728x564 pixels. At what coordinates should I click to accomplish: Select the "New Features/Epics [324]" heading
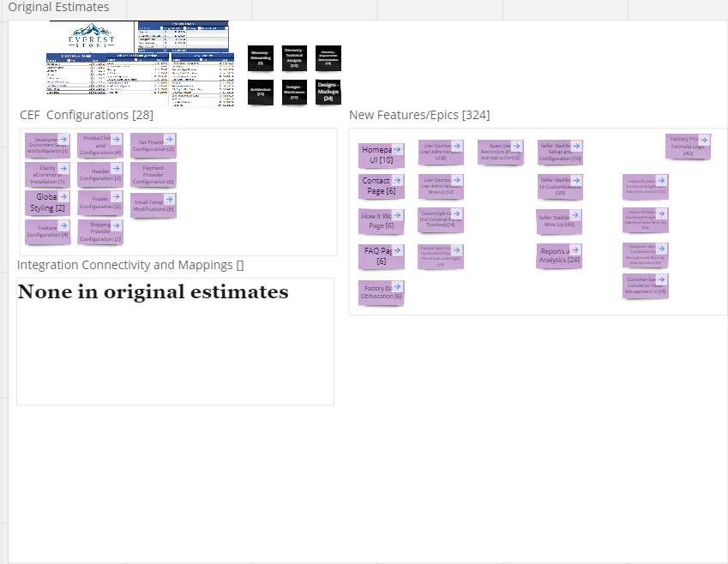(x=419, y=115)
